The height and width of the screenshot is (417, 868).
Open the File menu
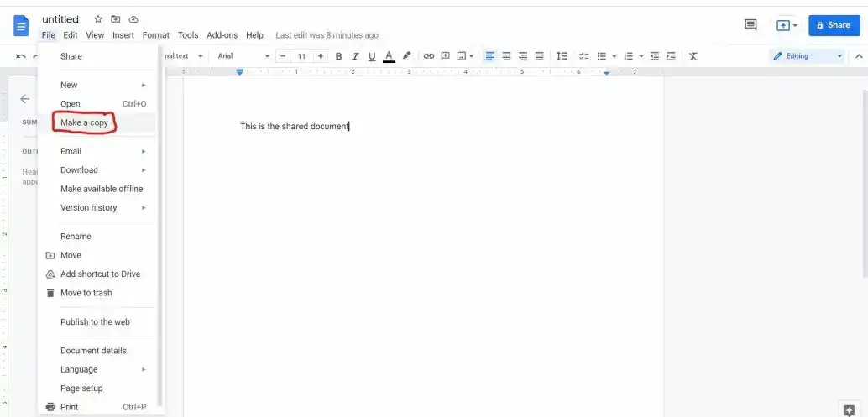coord(48,35)
